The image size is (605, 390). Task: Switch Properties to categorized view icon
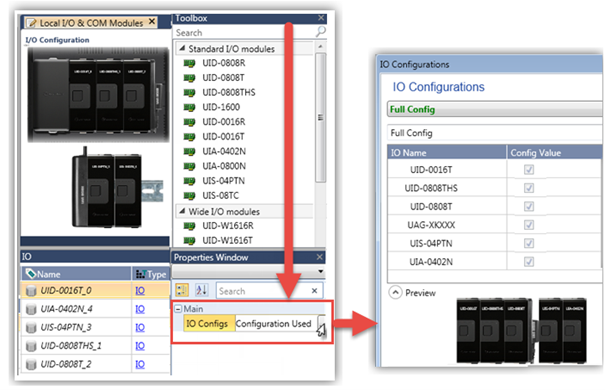pos(182,290)
